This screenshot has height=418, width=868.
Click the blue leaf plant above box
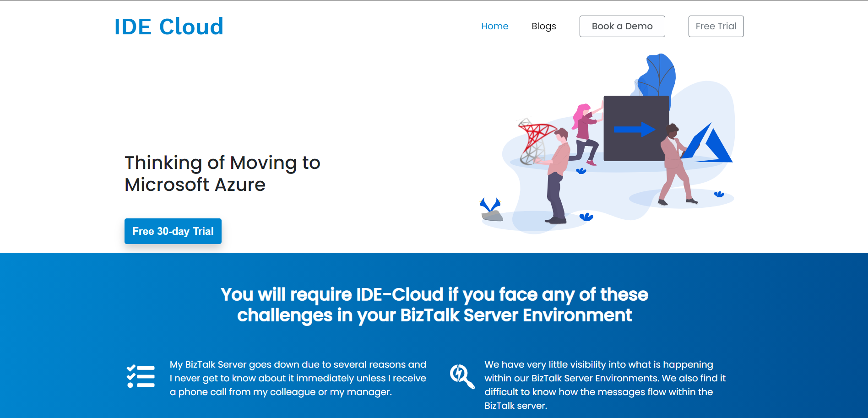click(x=657, y=76)
